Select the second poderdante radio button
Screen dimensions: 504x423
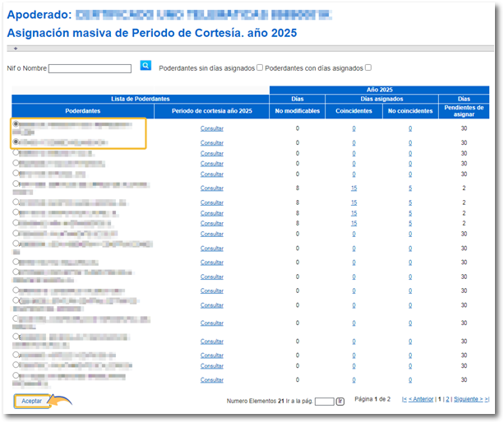16,142
